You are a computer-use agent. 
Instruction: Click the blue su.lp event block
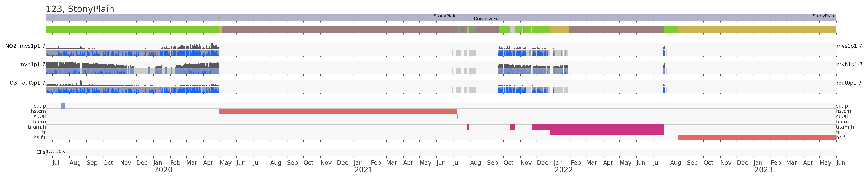63,106
